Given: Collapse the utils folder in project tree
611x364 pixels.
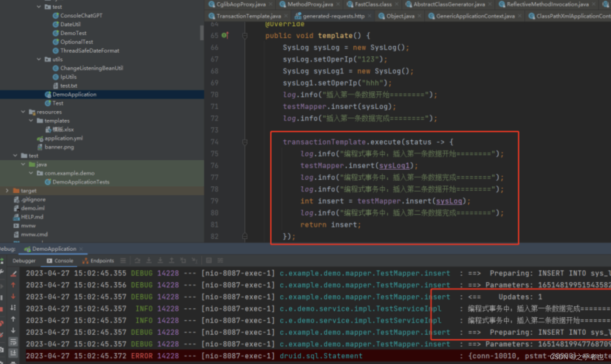Looking at the screenshot, I should pos(39,59).
